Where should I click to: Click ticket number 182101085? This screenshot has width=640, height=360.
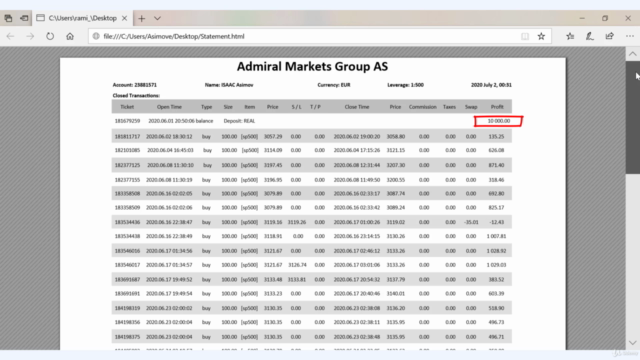[127, 150]
